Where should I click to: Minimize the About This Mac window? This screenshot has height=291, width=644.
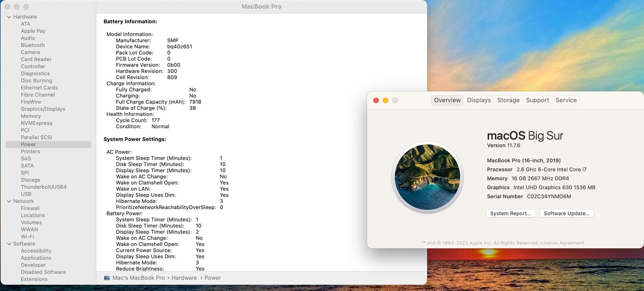pos(386,100)
